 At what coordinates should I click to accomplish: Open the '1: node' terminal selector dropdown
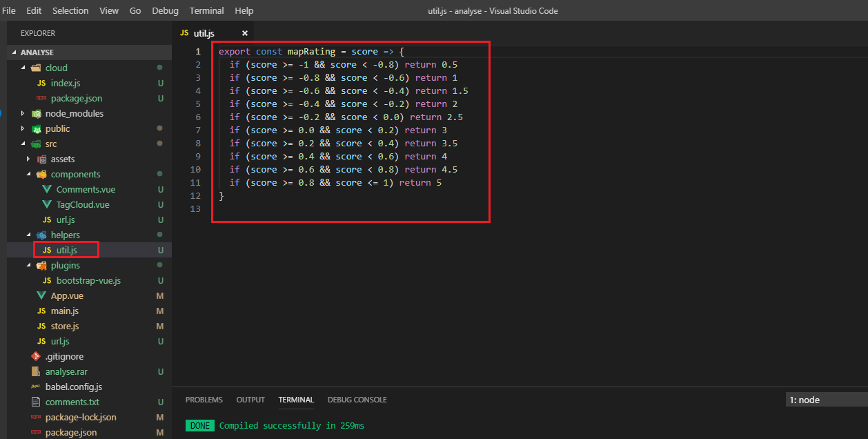tap(827, 400)
